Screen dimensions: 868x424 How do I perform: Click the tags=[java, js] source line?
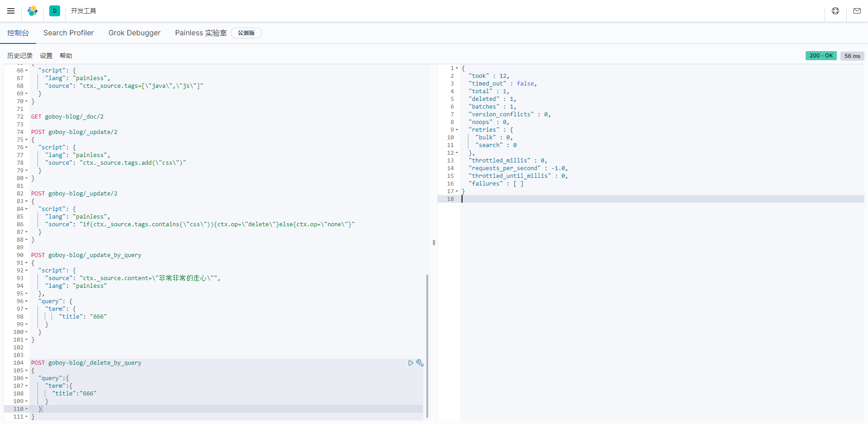coord(124,86)
